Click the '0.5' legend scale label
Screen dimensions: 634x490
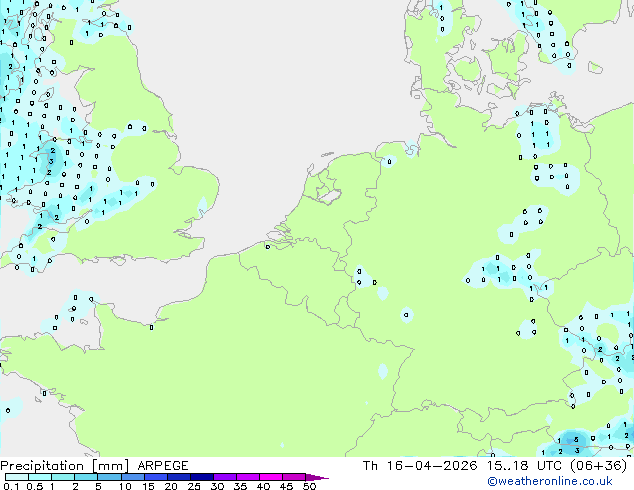click(x=35, y=486)
